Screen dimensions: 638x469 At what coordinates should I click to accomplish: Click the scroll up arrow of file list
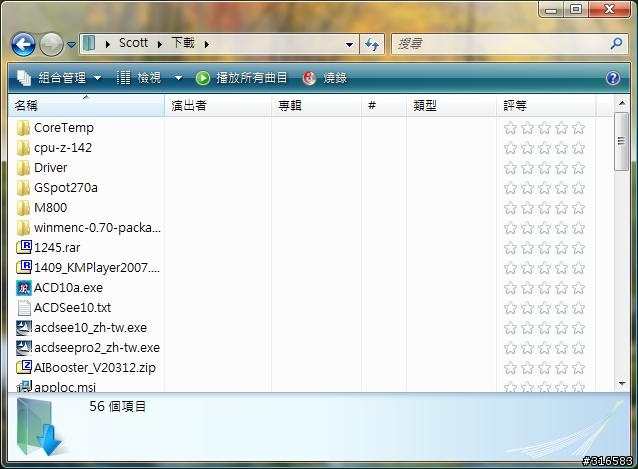[622, 103]
